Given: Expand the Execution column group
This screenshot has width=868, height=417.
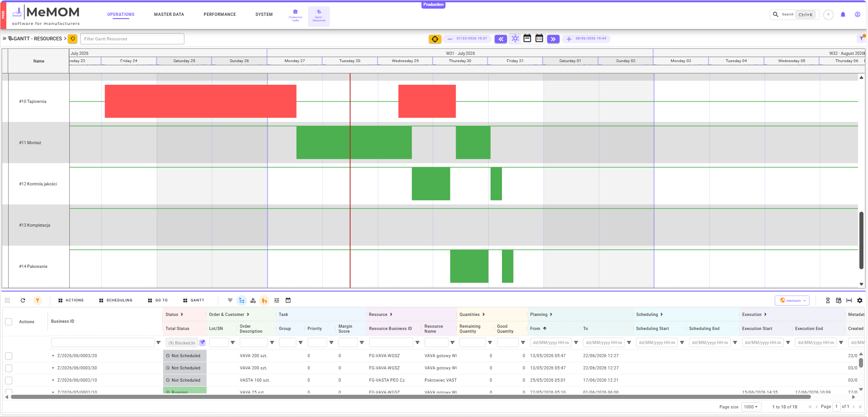Looking at the screenshot, I should tap(765, 315).
